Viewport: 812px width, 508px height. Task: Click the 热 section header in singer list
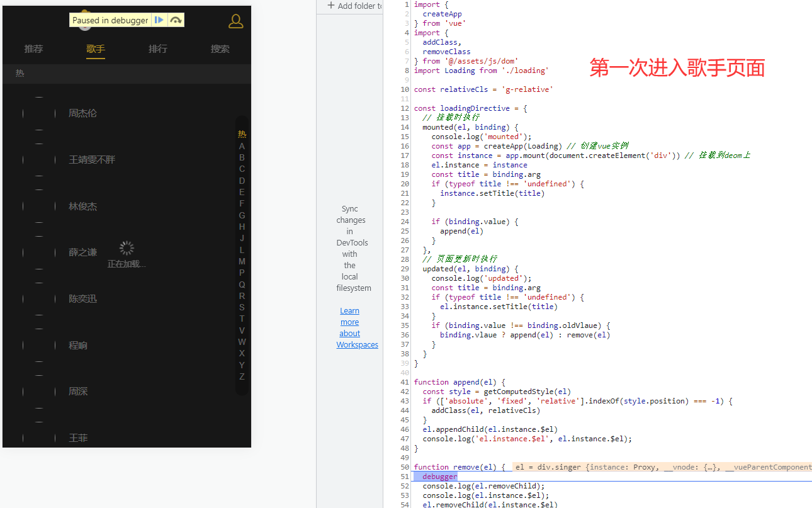coord(127,74)
